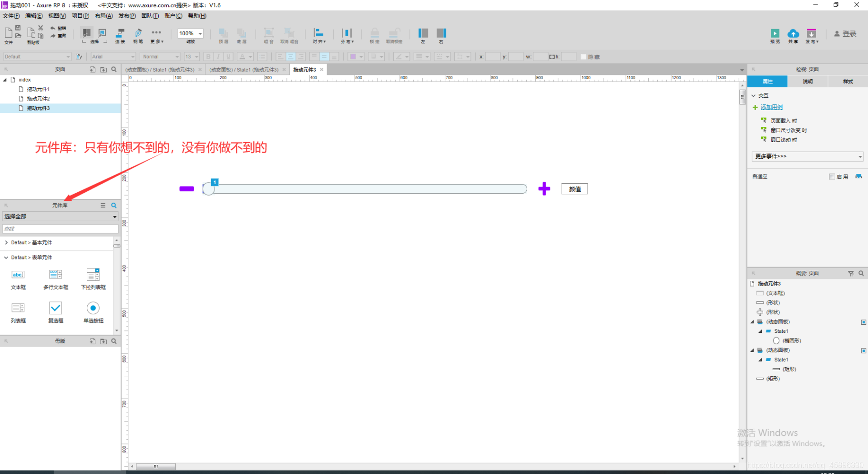The image size is (868, 474).
Task: Open the Distribute (分布) menu
Action: click(347, 36)
